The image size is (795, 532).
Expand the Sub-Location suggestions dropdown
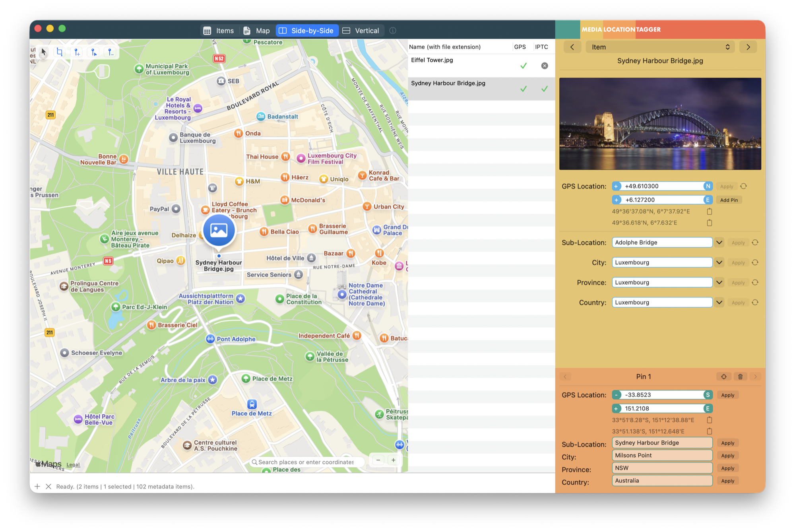click(719, 243)
